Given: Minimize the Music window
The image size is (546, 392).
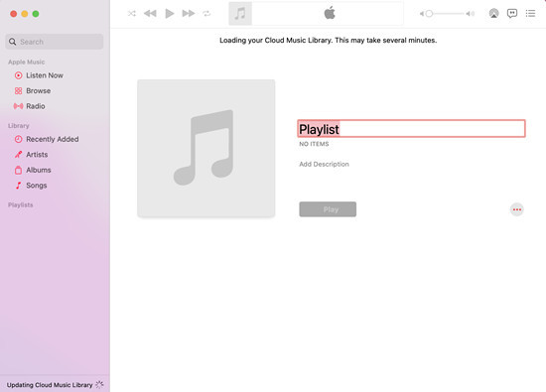Looking at the screenshot, I should (x=25, y=14).
